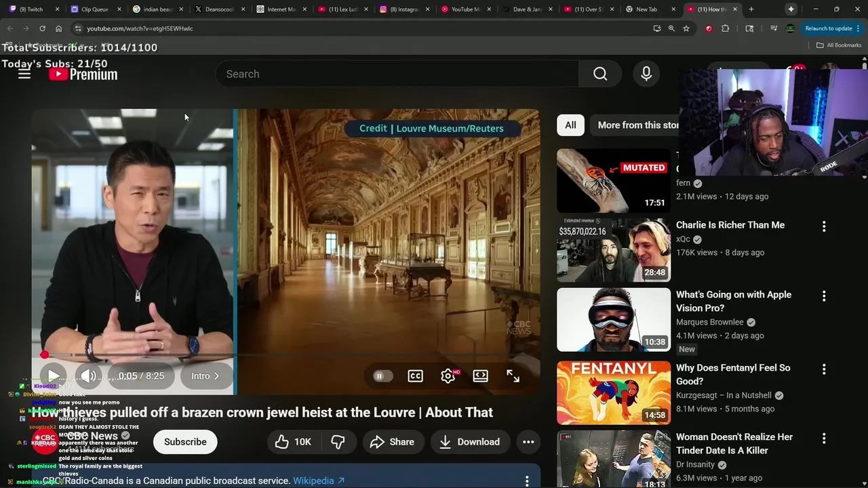Focus the YouTube Search field
Screen dimensions: 868x488
tap(397, 74)
